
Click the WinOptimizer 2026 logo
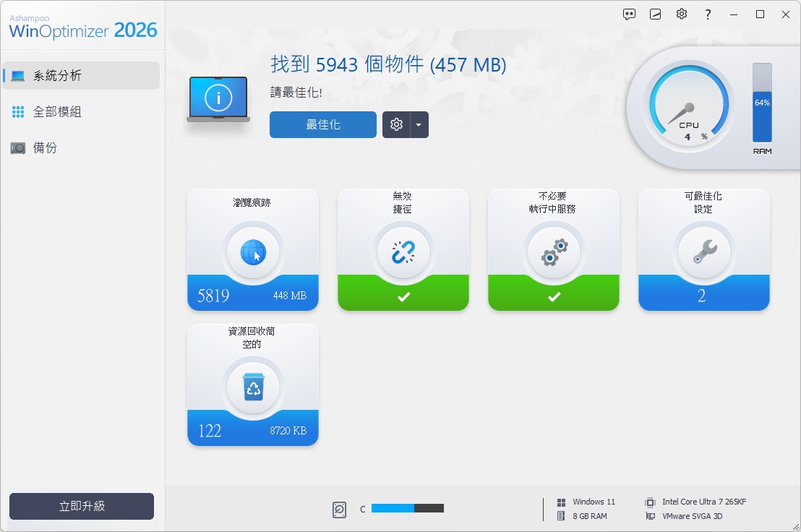pos(82,27)
